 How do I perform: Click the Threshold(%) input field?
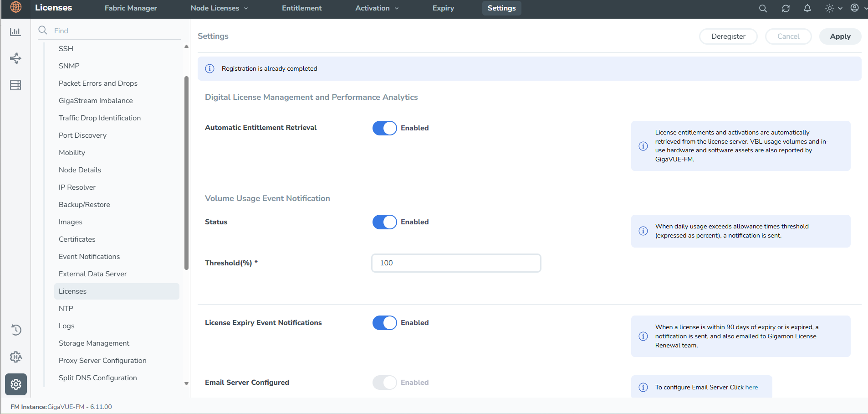pyautogui.click(x=456, y=263)
